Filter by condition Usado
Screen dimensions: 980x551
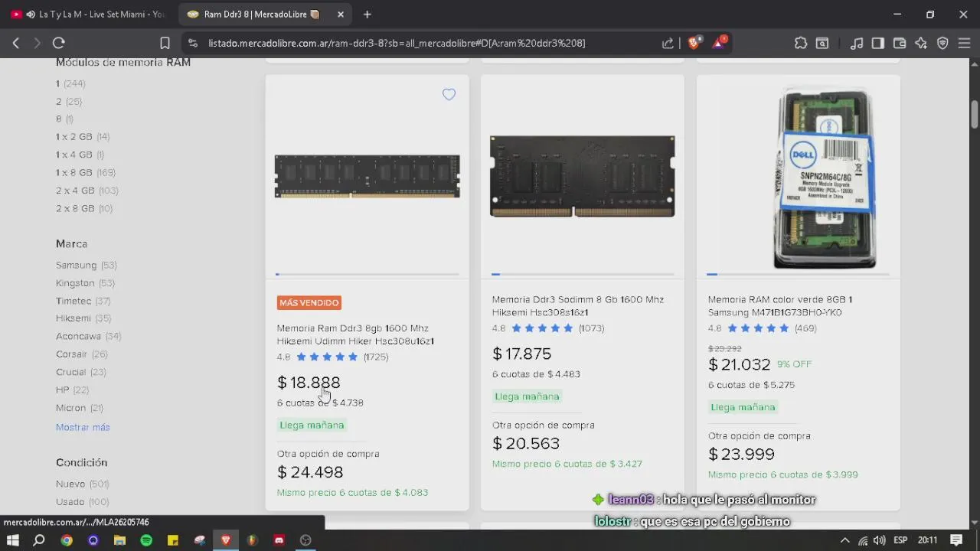(82, 502)
